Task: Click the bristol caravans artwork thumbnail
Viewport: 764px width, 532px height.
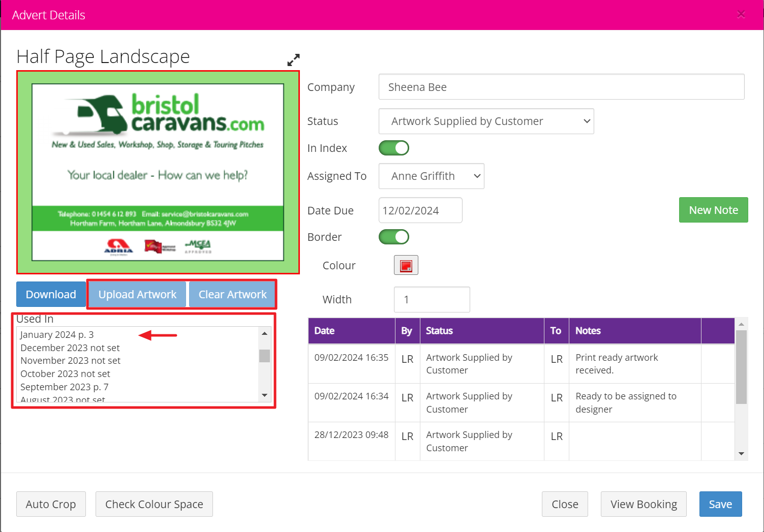Action: click(158, 172)
